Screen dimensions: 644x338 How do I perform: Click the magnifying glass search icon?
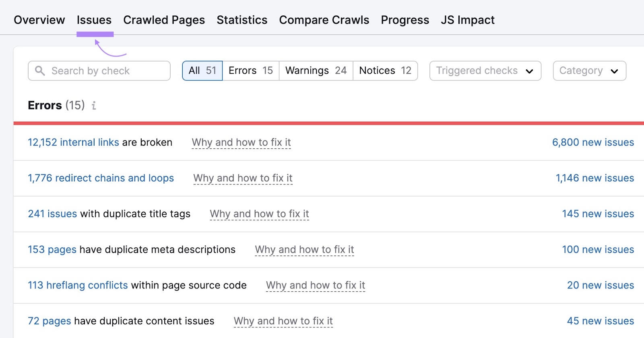click(x=40, y=71)
